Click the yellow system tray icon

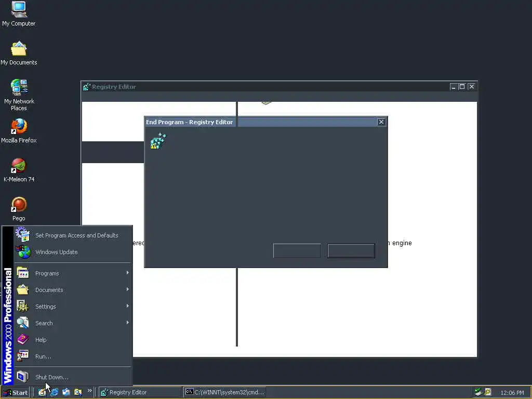tap(488, 392)
